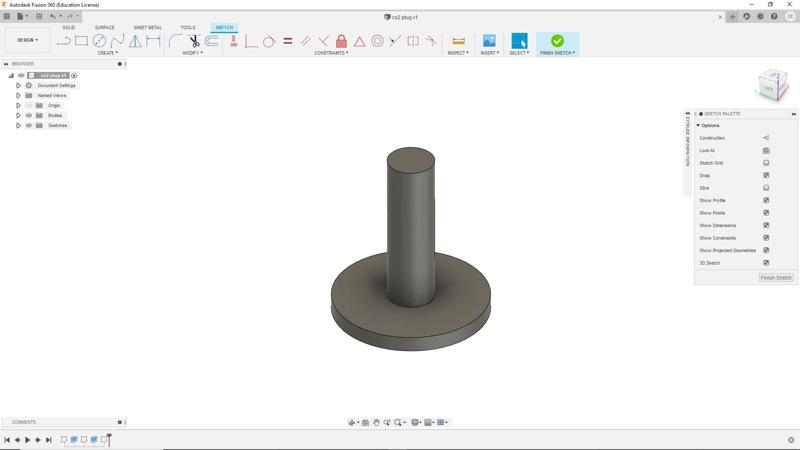Open the Sheet Metal tab

click(x=147, y=27)
